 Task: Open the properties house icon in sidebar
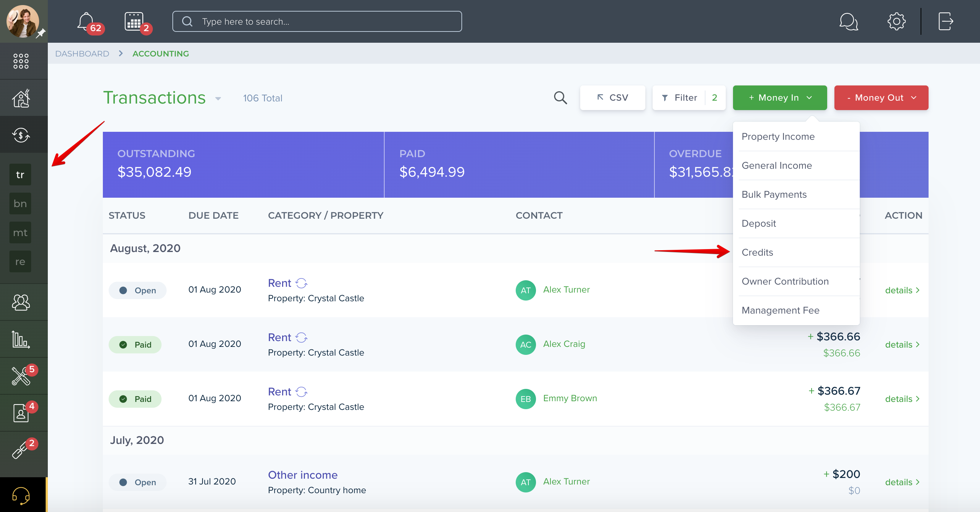(21, 98)
